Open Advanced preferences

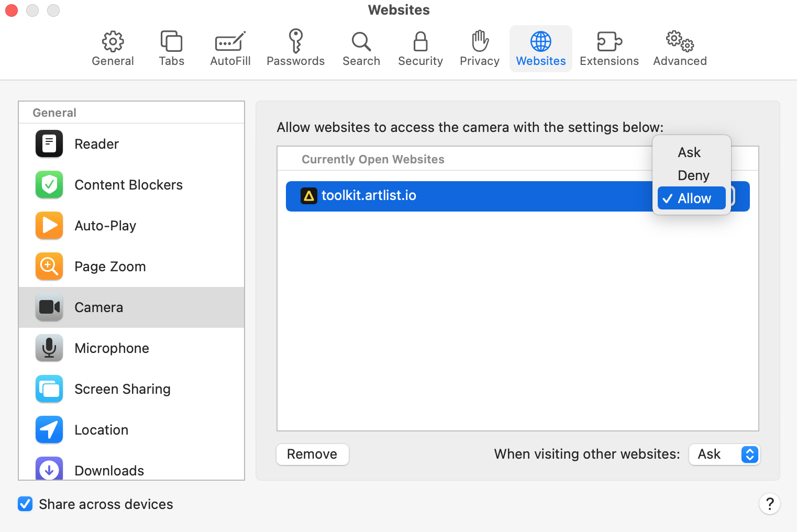679,48
